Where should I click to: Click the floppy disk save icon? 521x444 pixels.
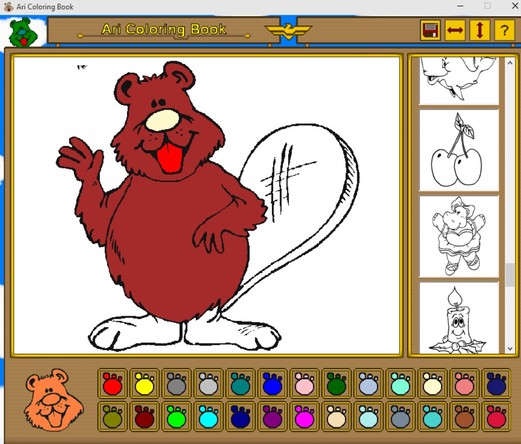pos(430,30)
